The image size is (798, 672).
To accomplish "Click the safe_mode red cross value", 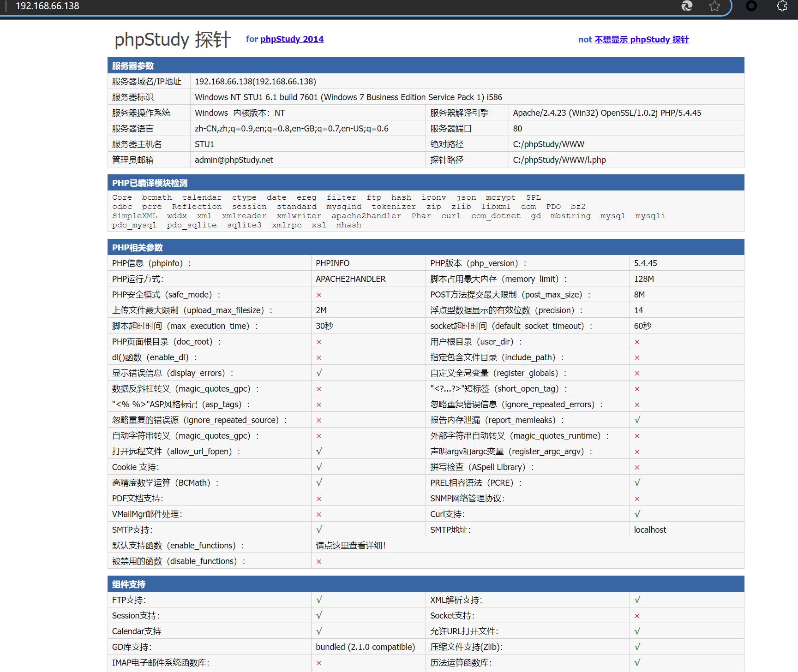I will (319, 295).
